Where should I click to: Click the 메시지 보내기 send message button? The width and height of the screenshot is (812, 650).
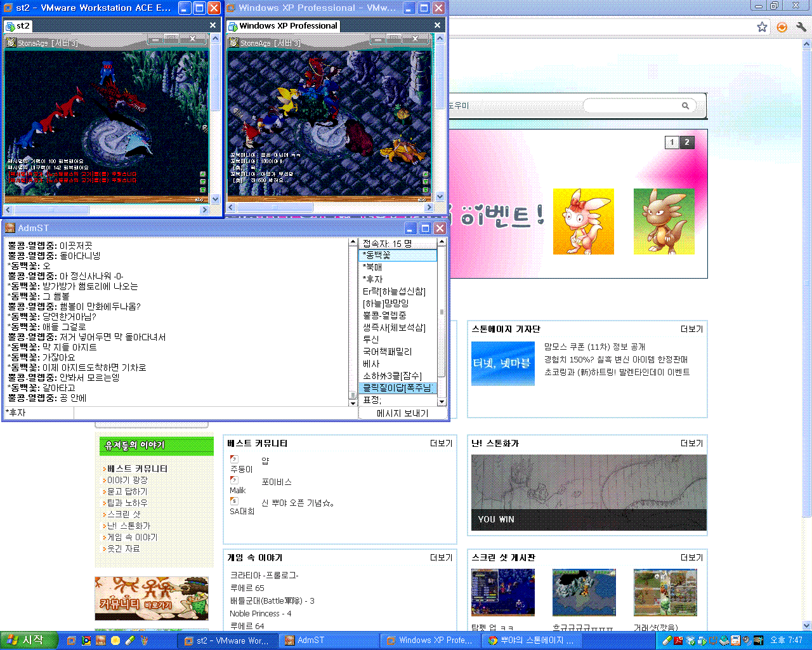pos(403,413)
